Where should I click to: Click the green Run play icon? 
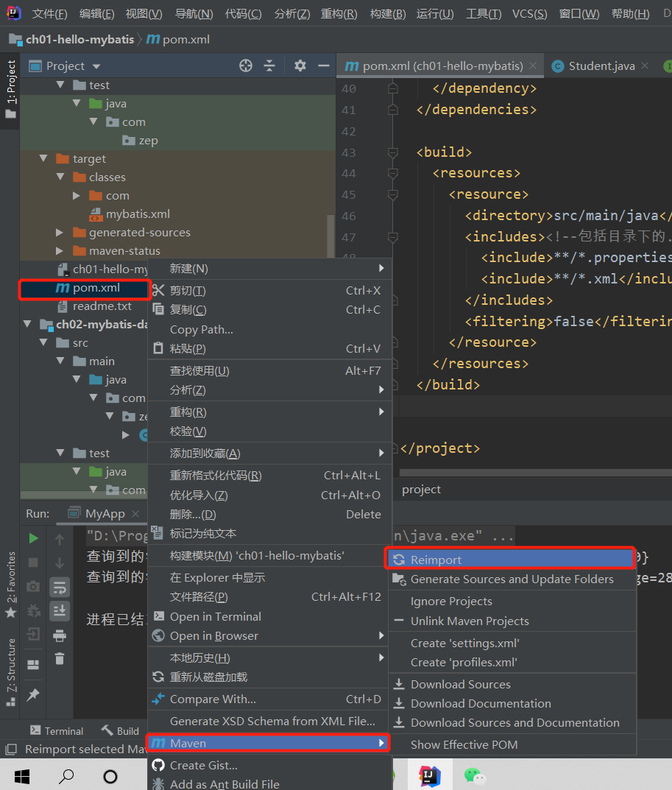click(x=33, y=539)
